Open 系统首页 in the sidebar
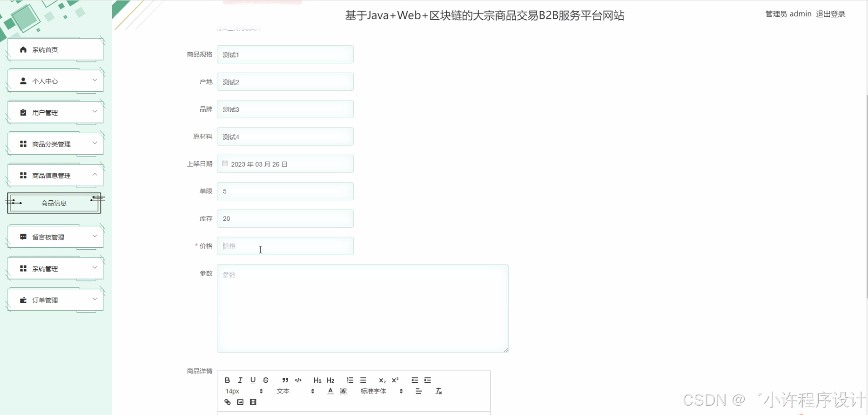This screenshot has height=415, width=868. [x=55, y=50]
